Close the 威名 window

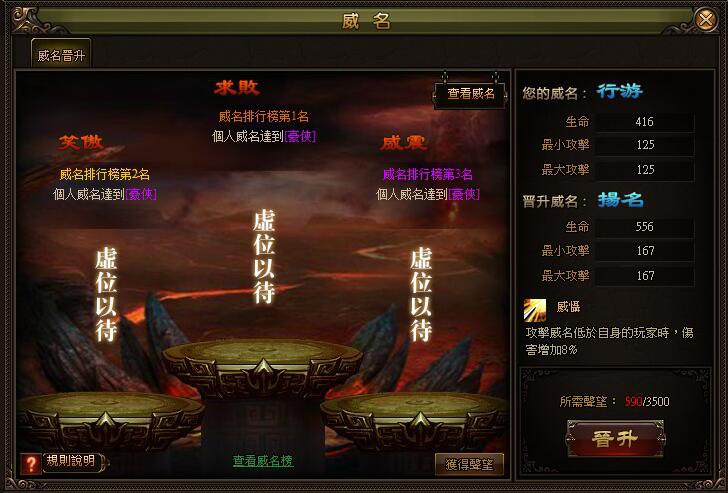coord(706,20)
